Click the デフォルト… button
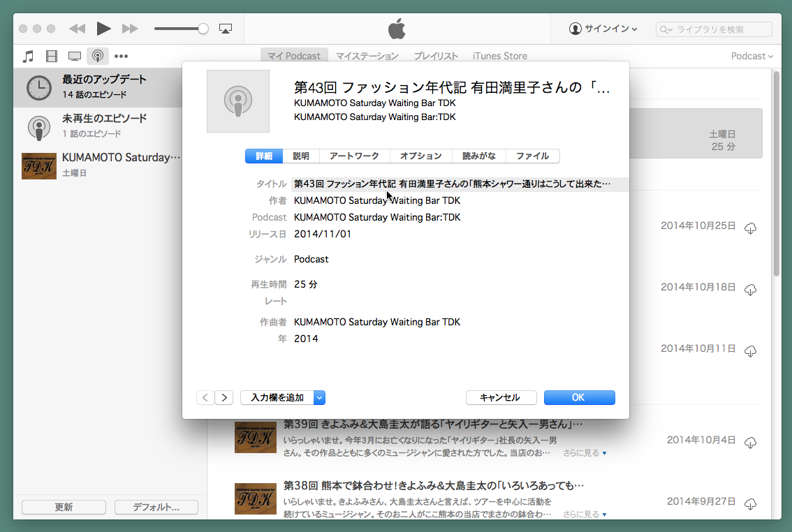This screenshot has height=532, width=792. (x=156, y=507)
